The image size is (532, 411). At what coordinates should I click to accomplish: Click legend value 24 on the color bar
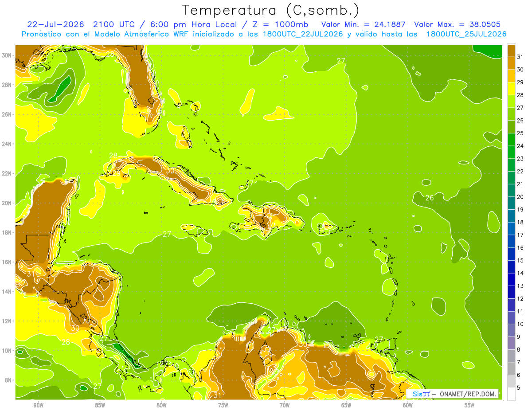[520, 146]
